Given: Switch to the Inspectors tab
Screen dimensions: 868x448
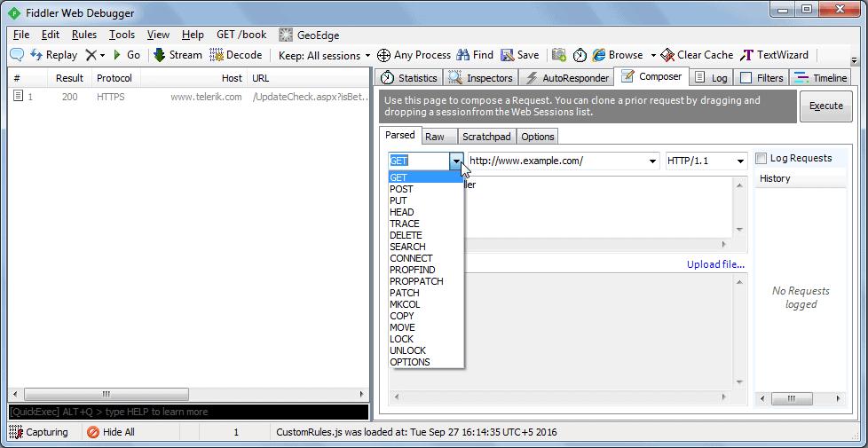Looking at the screenshot, I should point(481,78).
